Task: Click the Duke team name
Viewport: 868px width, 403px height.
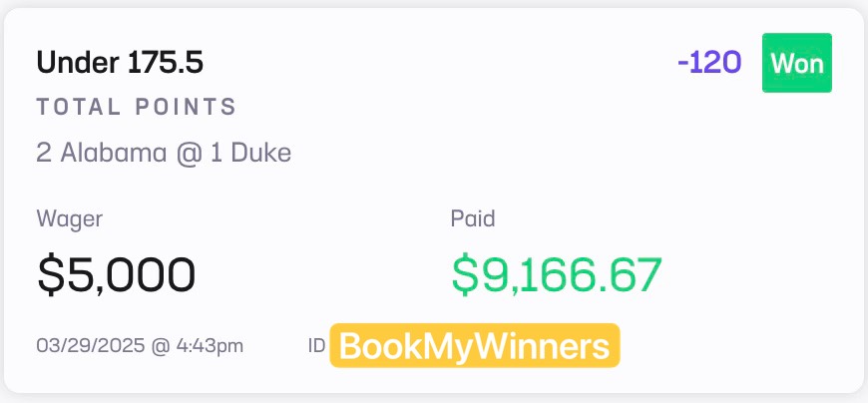Action: point(260,153)
